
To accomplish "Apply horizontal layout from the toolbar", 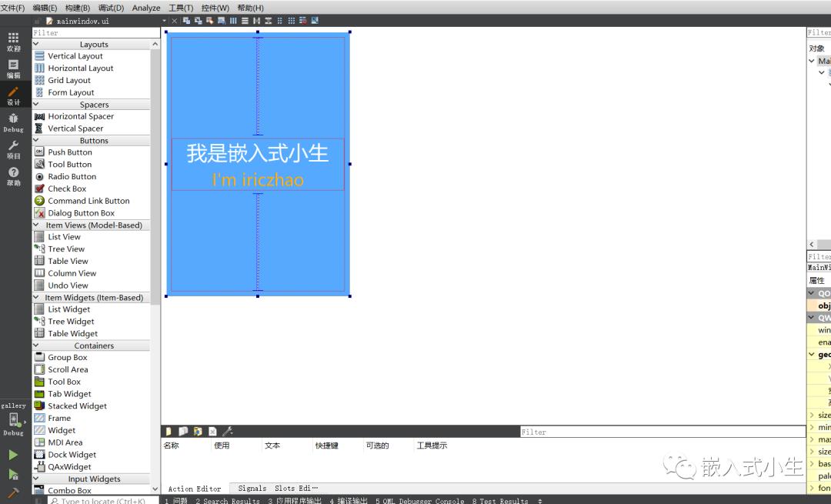I will pos(233,21).
